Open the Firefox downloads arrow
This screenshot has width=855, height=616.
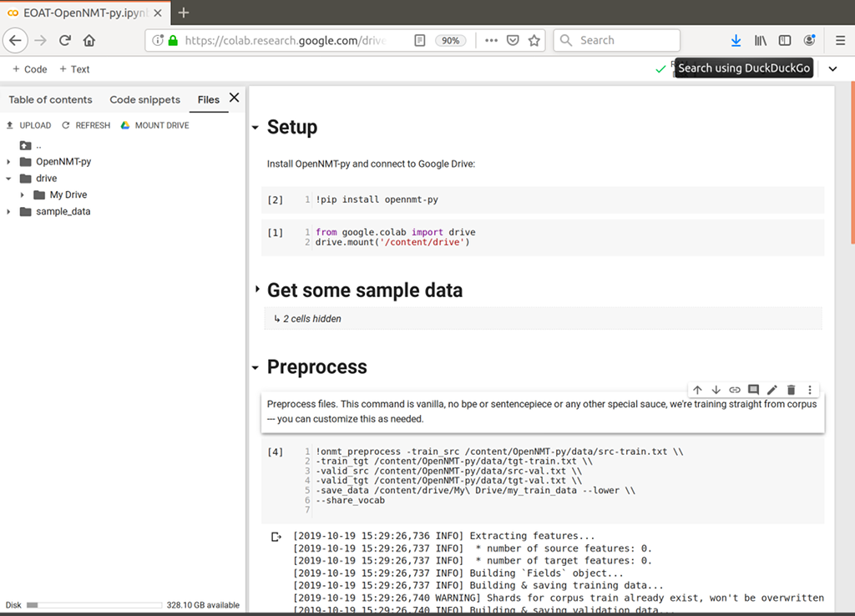click(x=736, y=40)
